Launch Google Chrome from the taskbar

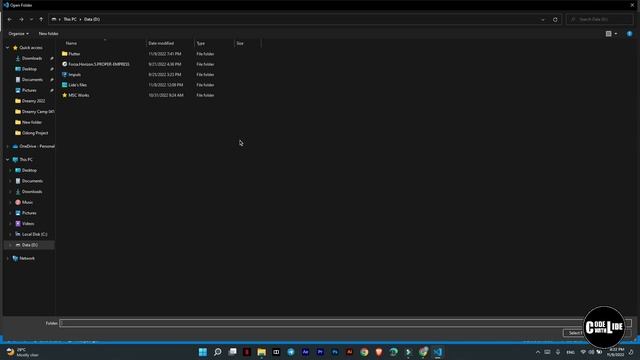click(364, 352)
